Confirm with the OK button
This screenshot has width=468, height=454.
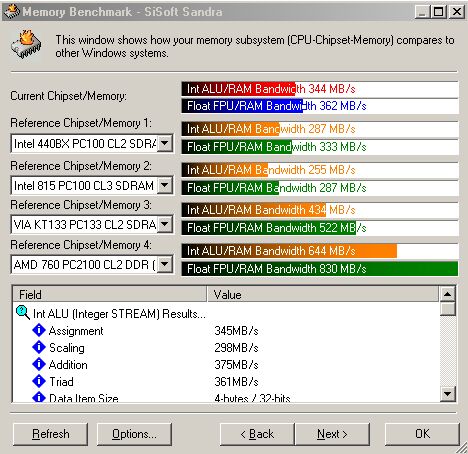(422, 434)
